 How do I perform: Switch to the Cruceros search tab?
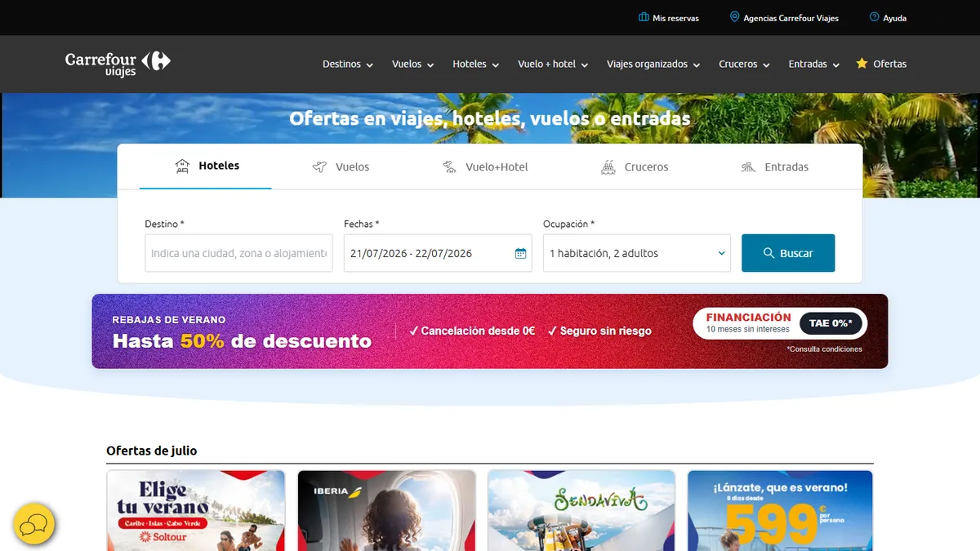tap(635, 167)
